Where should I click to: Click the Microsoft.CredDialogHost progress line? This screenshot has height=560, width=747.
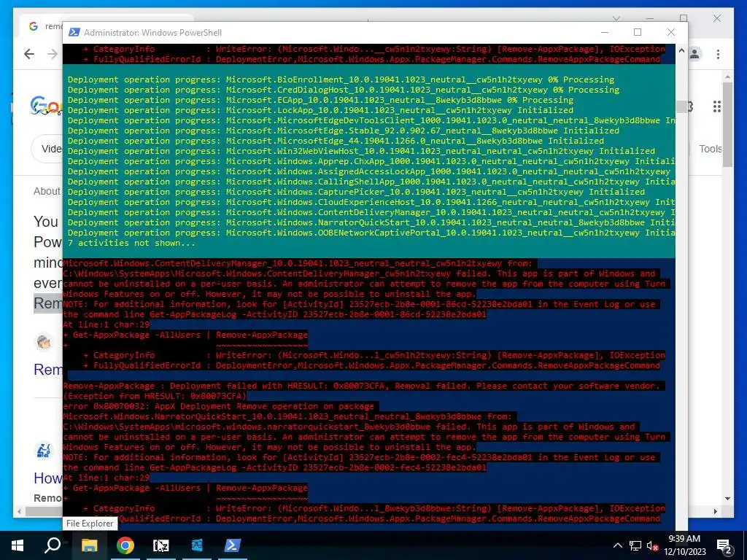tap(344, 90)
